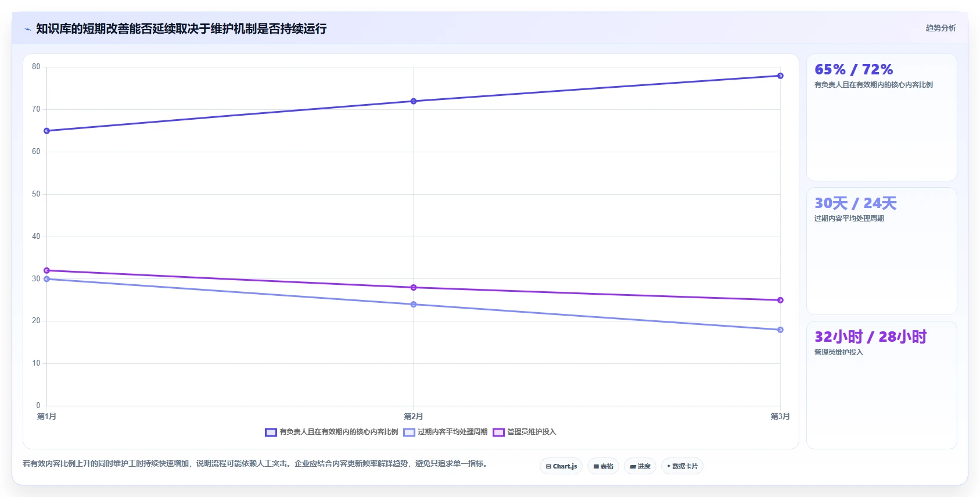This screenshot has height=497, width=980.
Task: Click the purple 管理员维护投入 legend swatch
Action: pyautogui.click(x=498, y=432)
